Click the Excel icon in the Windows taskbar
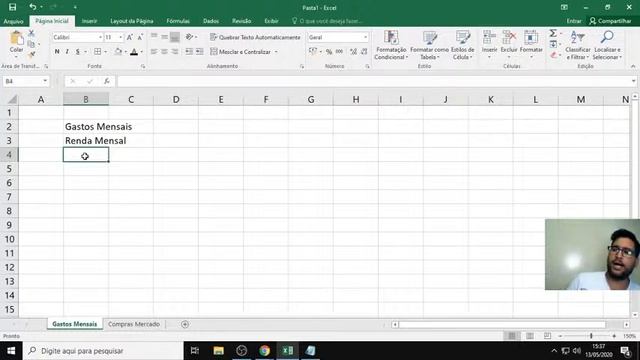Screen dimensions: 640x360 [x=287, y=351]
